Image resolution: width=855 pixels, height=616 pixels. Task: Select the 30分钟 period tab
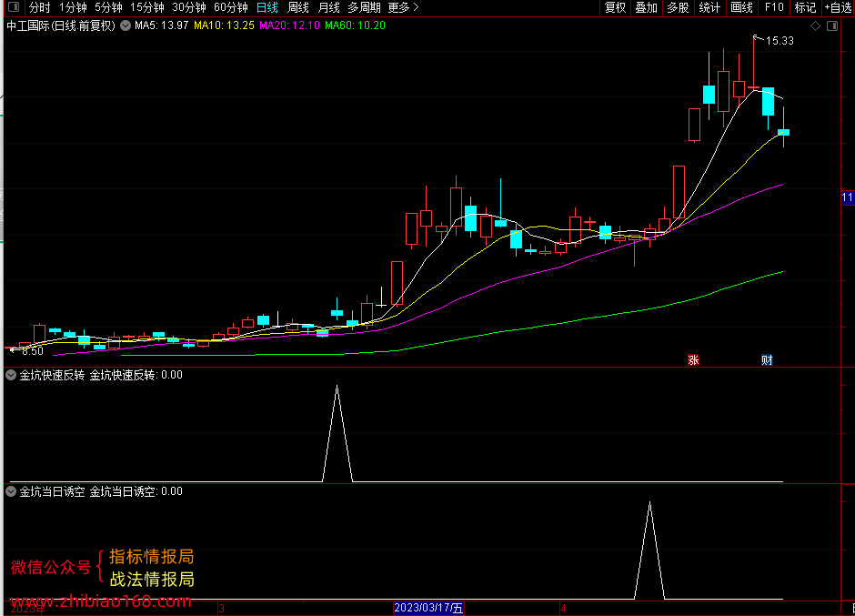coord(189,7)
